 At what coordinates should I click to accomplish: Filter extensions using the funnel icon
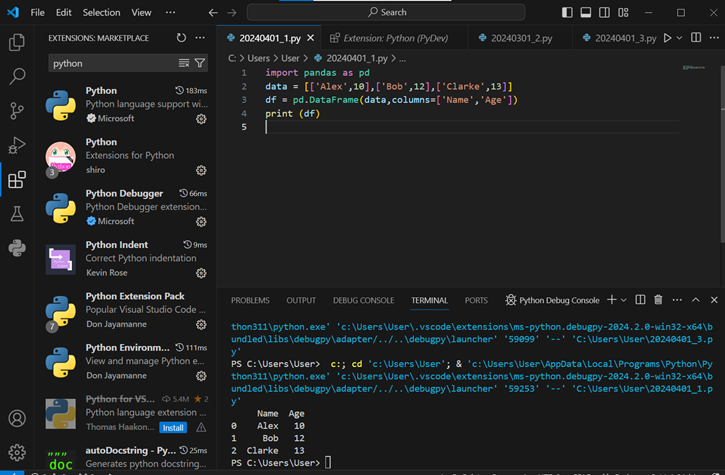[200, 63]
